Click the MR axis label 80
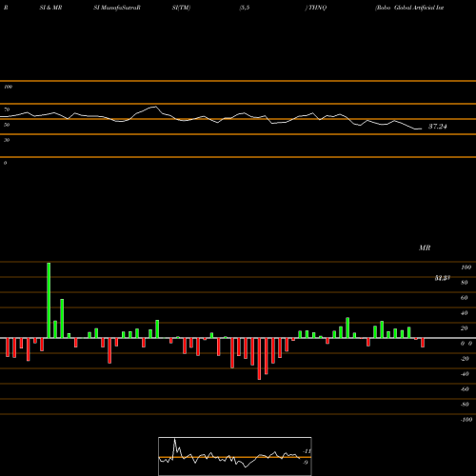The height and width of the screenshot is (476, 476). point(465,283)
